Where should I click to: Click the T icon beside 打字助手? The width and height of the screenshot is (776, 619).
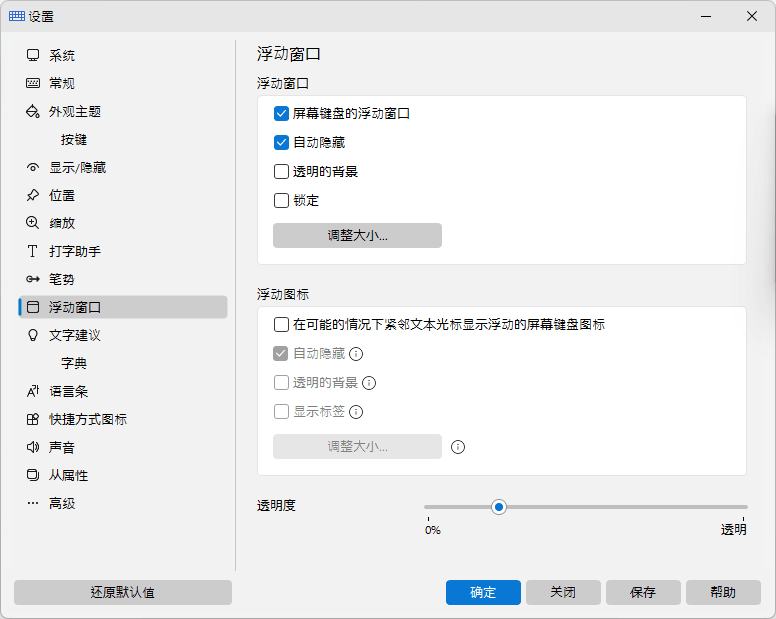(33, 251)
